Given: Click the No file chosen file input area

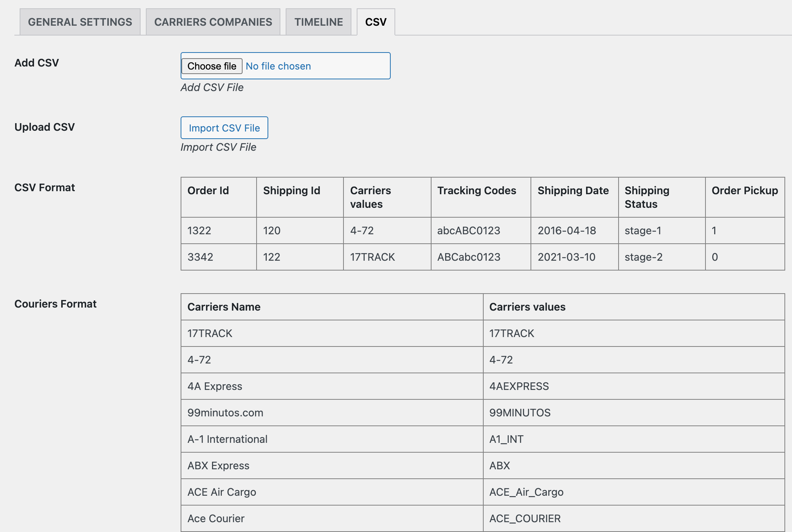Looking at the screenshot, I should coord(278,66).
